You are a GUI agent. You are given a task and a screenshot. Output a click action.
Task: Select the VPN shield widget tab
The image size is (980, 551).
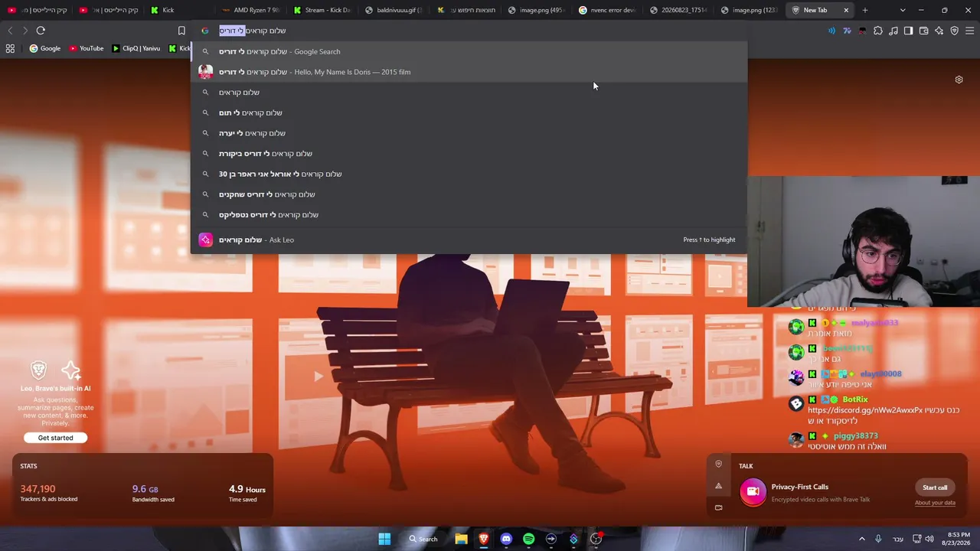[718, 464]
